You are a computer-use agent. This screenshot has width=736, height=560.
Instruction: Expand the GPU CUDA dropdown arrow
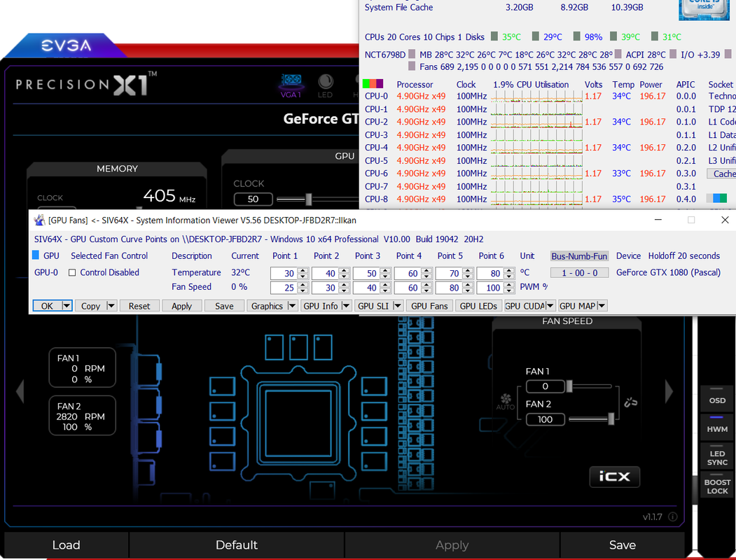coord(550,306)
